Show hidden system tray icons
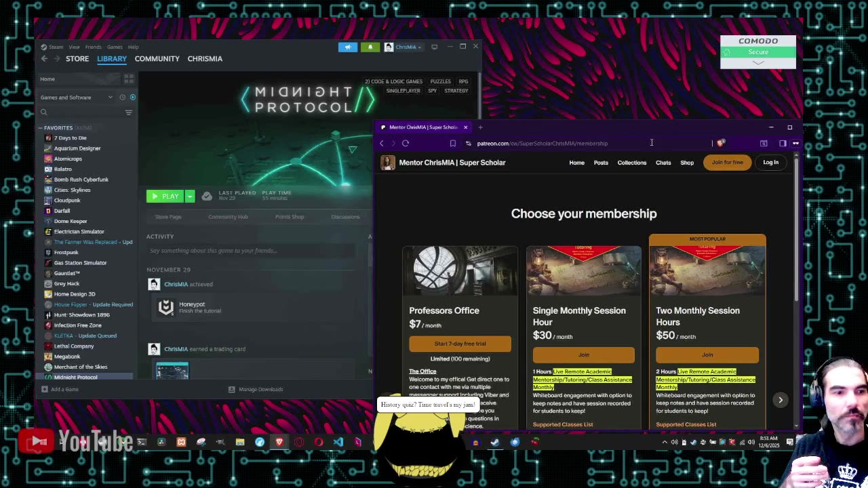868x488 pixels. click(665, 443)
